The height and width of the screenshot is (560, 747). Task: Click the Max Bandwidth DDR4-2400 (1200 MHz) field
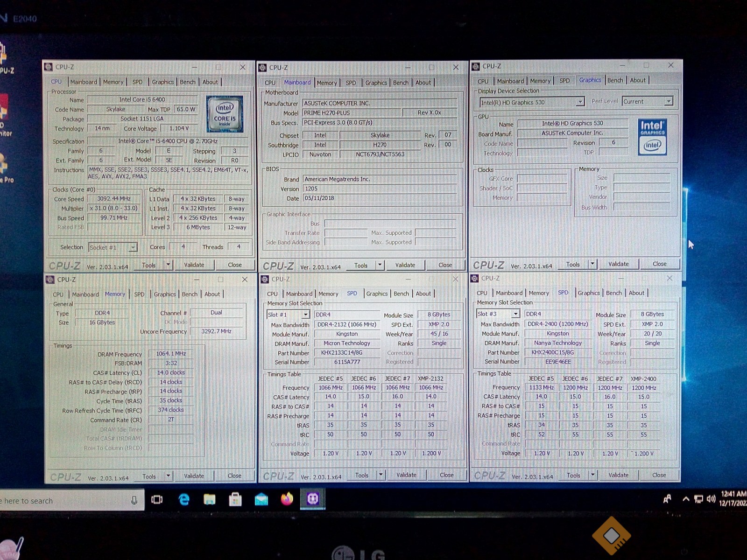coord(557,324)
